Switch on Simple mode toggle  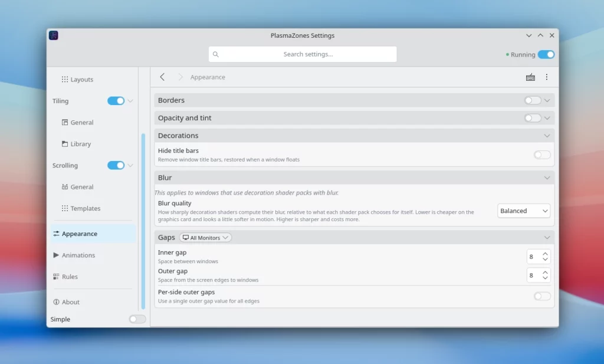[137, 319]
